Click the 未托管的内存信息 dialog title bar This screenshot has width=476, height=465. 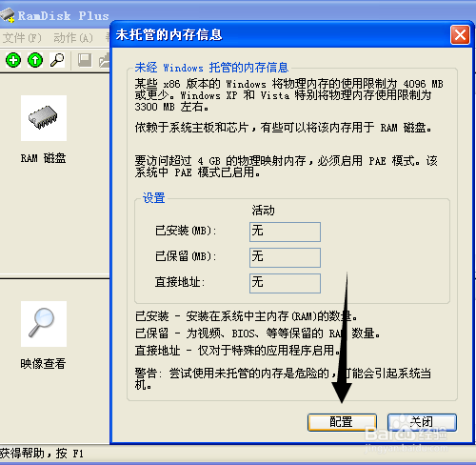pyautogui.click(x=279, y=34)
